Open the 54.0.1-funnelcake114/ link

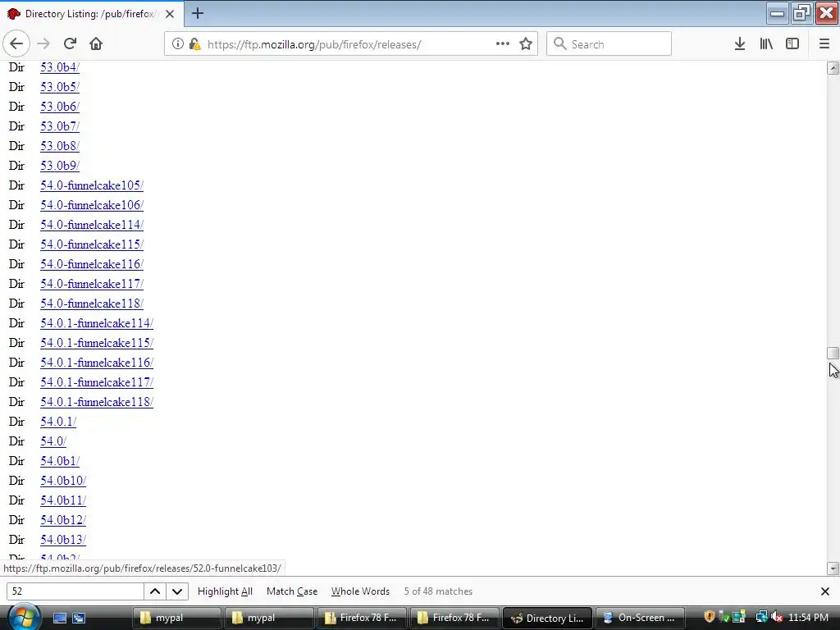(x=97, y=323)
